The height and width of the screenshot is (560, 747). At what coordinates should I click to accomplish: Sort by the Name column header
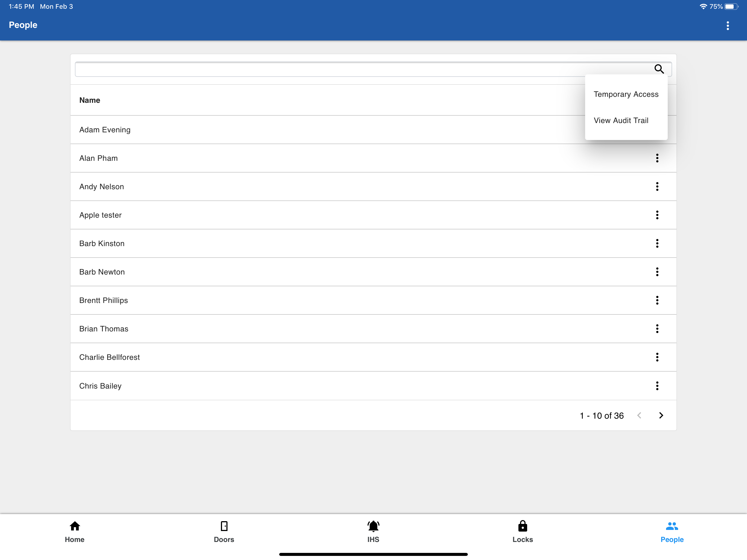[89, 100]
